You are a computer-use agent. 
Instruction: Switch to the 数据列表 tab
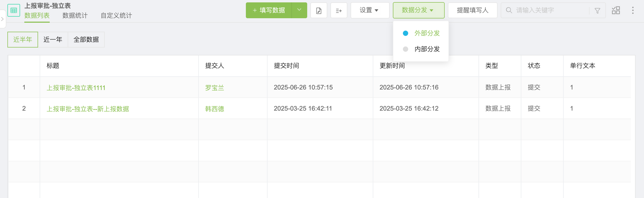pos(37,16)
